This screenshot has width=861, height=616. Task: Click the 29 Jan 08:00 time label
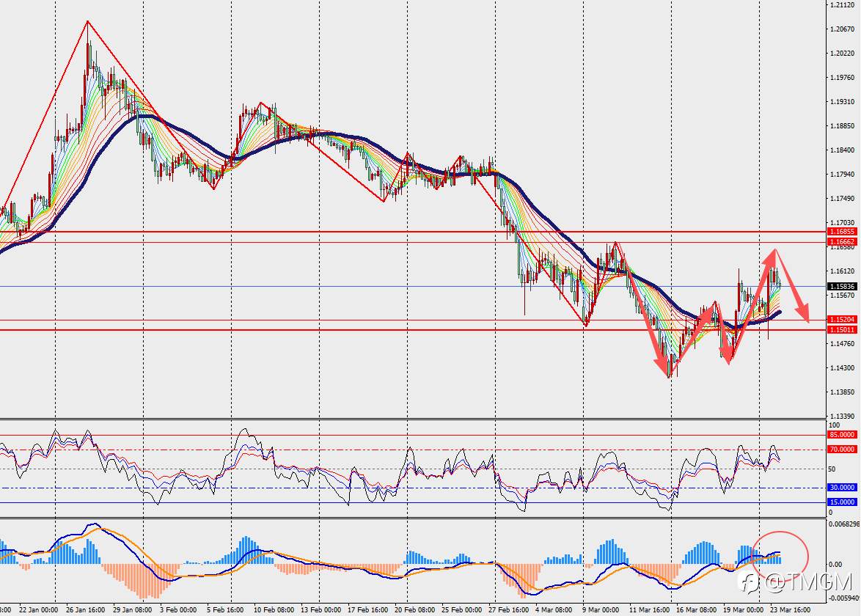pyautogui.click(x=132, y=609)
